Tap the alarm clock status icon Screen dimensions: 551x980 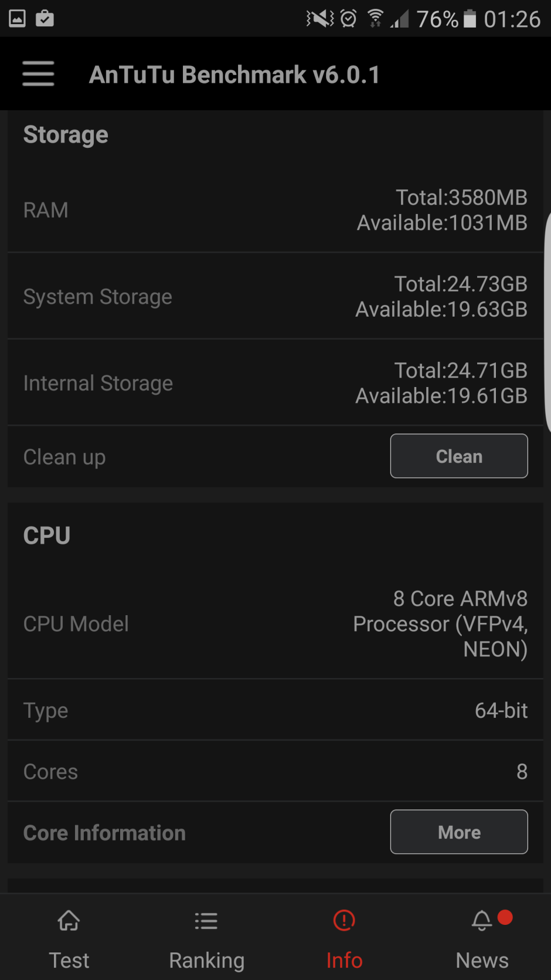click(x=348, y=19)
